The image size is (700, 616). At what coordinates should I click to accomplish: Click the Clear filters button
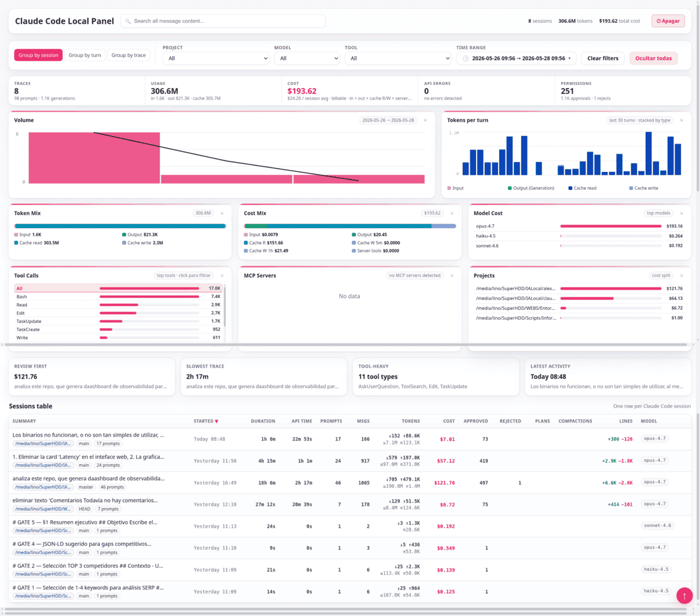603,58
